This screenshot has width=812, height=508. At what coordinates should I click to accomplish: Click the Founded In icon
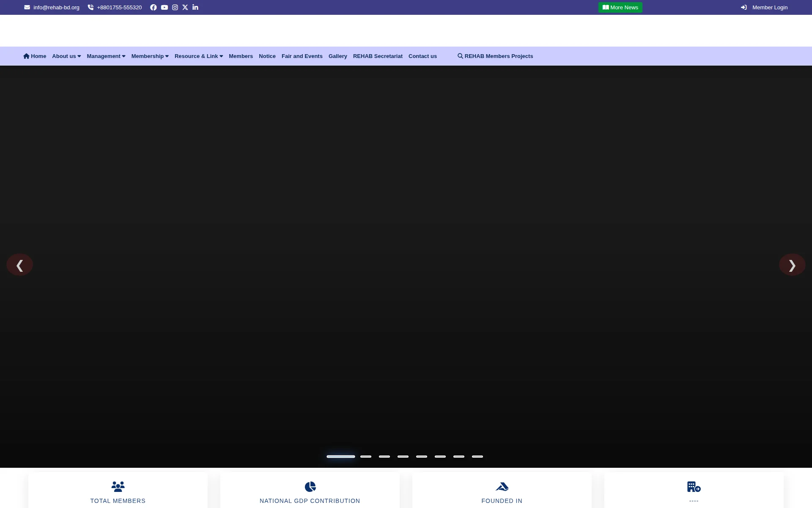[x=502, y=486]
